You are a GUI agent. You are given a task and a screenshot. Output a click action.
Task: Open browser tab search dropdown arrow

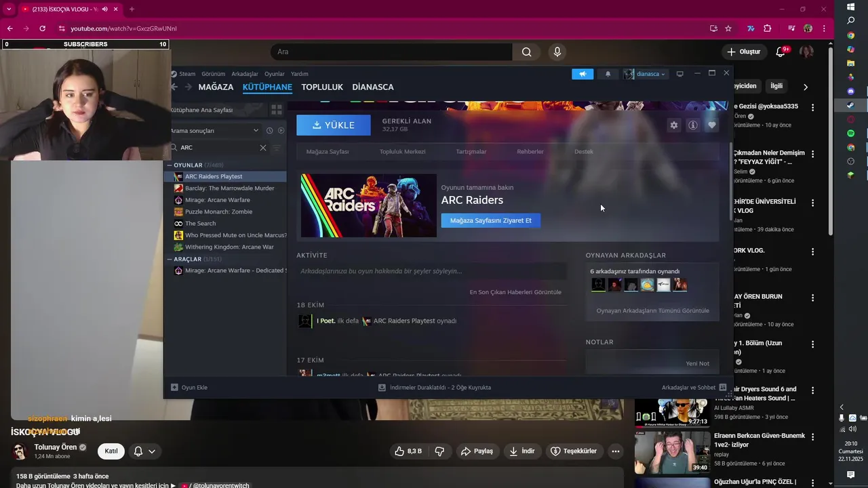coord(9,9)
